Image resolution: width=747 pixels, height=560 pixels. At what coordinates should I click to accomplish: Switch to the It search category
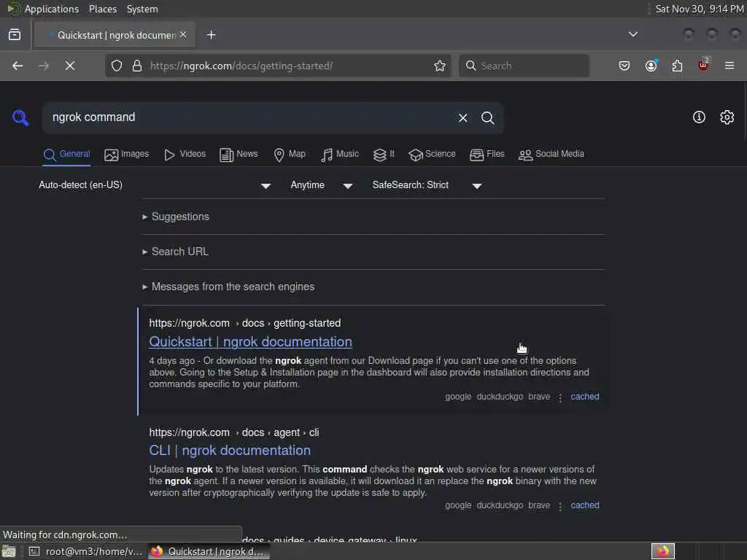[384, 155]
